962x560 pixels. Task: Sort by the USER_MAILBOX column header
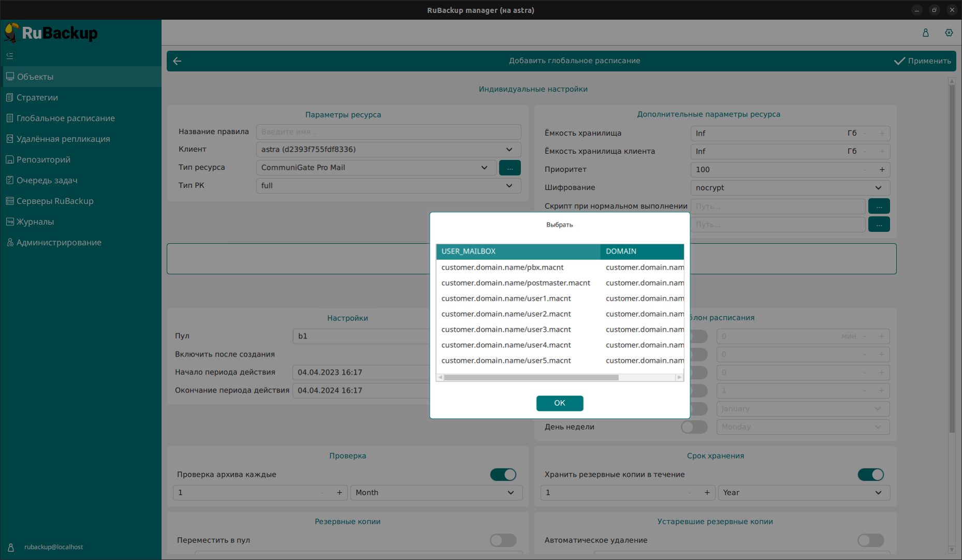coord(518,252)
